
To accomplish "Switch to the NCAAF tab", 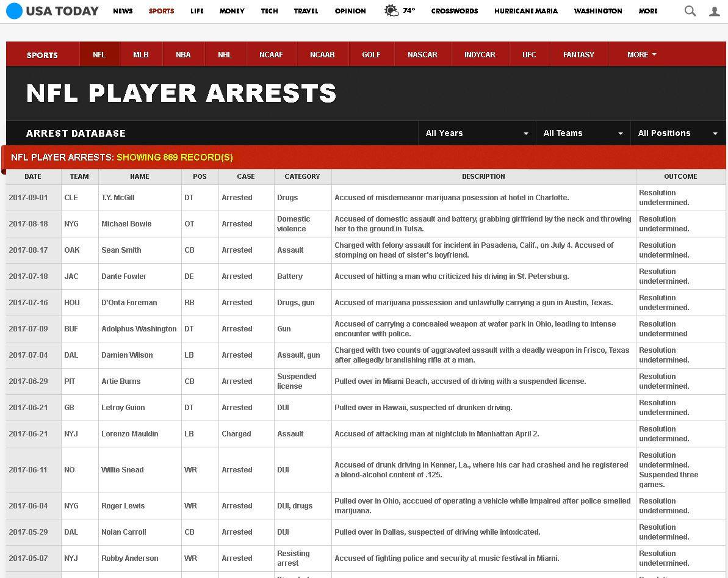I will tap(271, 54).
